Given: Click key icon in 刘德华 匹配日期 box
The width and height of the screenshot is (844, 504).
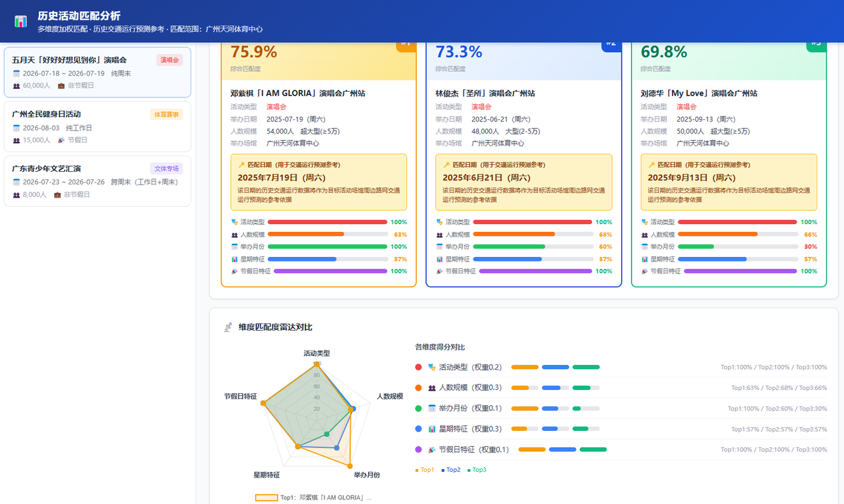Looking at the screenshot, I should tap(652, 165).
